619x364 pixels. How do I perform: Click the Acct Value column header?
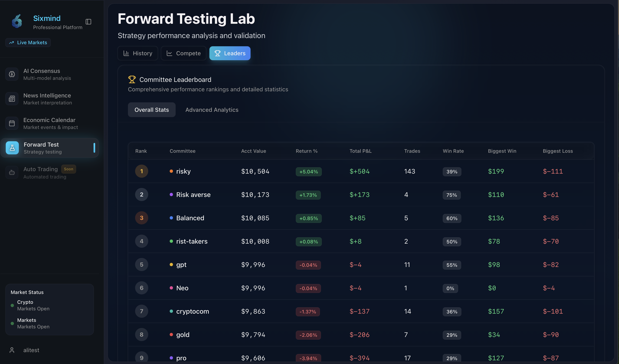(253, 151)
